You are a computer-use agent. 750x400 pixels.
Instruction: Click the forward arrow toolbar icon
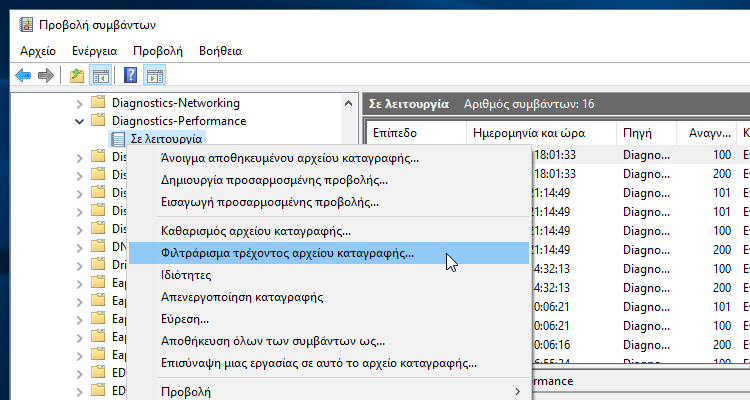[45, 75]
